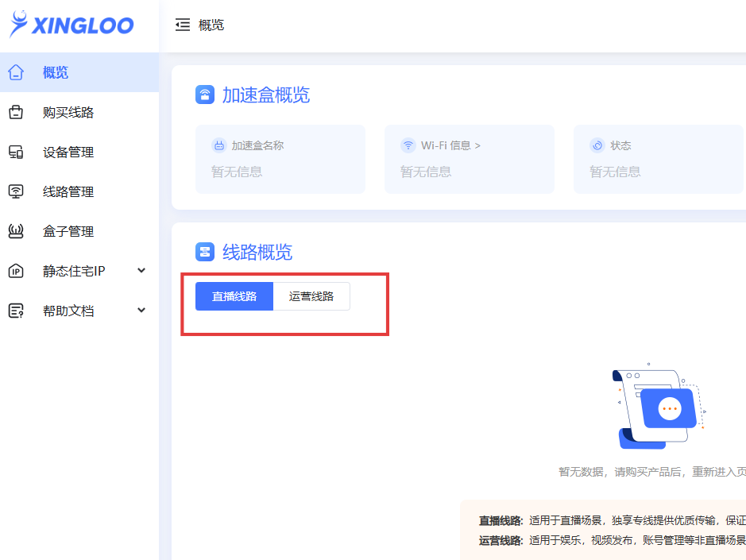The height and width of the screenshot is (560, 746).
Task: Click the document icon beside 帮助文档
Action: tap(16, 311)
